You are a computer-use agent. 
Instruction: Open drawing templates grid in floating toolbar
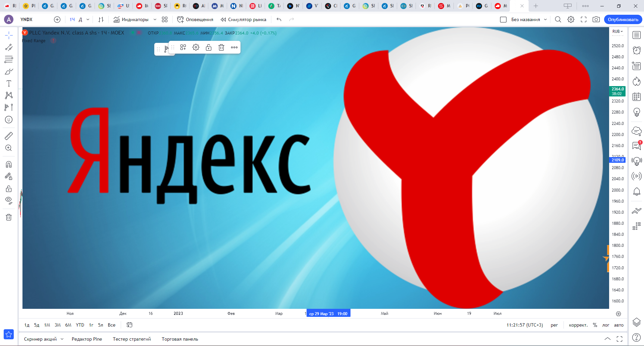183,47
